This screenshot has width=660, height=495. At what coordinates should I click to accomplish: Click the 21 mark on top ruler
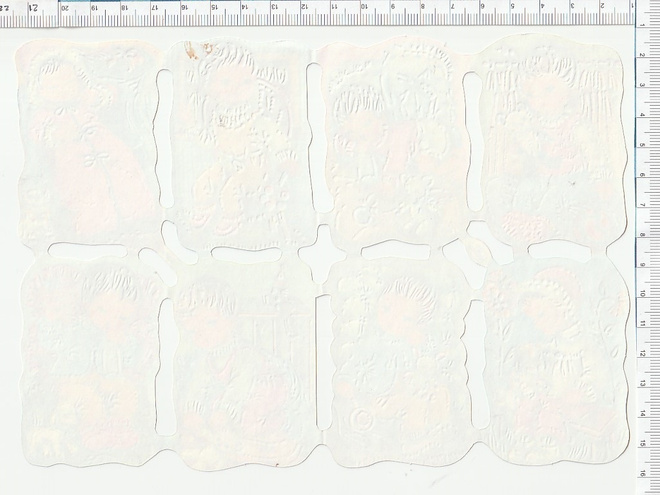coord(35,7)
